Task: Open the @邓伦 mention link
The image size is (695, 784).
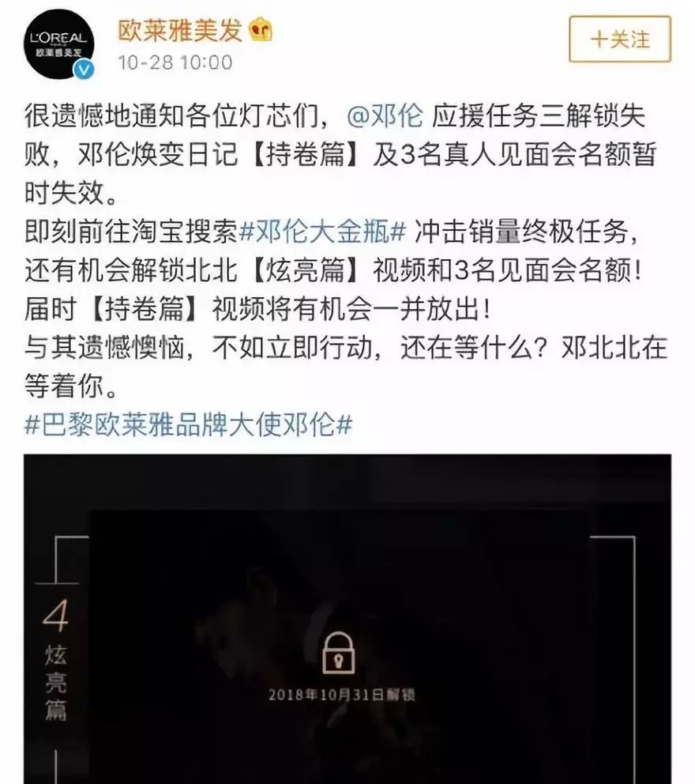Action: click(385, 115)
